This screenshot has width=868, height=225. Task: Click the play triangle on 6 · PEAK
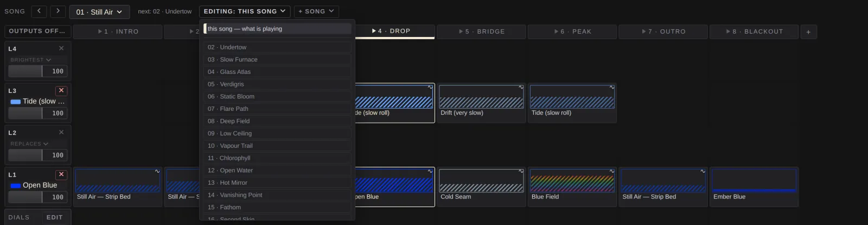tap(556, 32)
